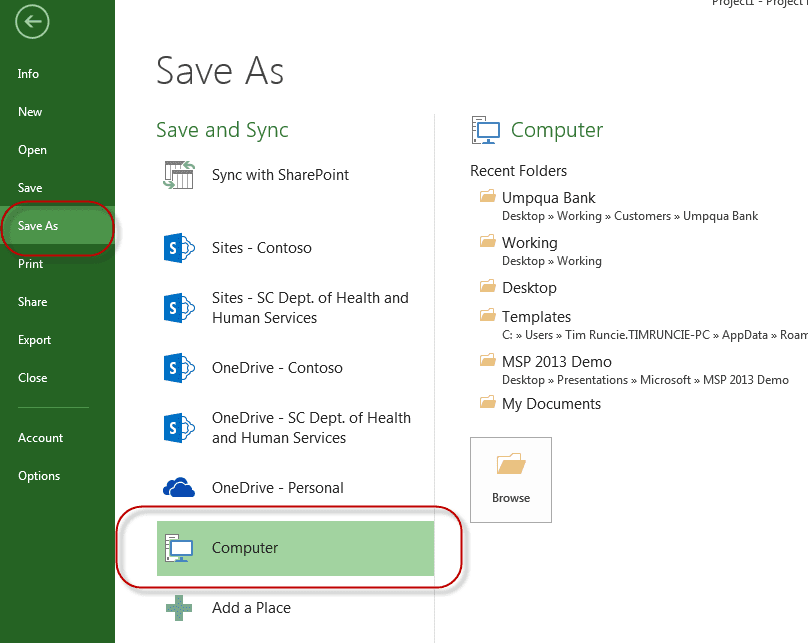
Task: Click the green plus Add a Place icon
Action: (179, 608)
